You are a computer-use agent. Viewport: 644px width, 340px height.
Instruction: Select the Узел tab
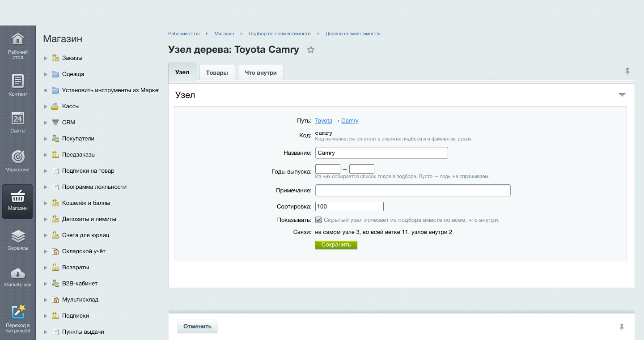click(182, 72)
